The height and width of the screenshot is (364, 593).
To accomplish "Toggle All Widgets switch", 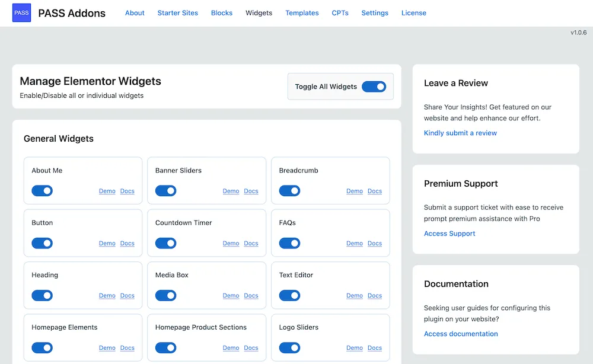I will 374,87.
